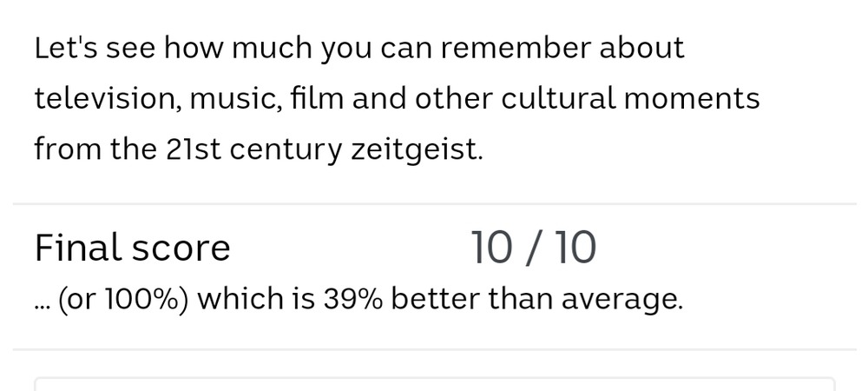
Task: Click the word "average" in the result line
Action: (621, 300)
